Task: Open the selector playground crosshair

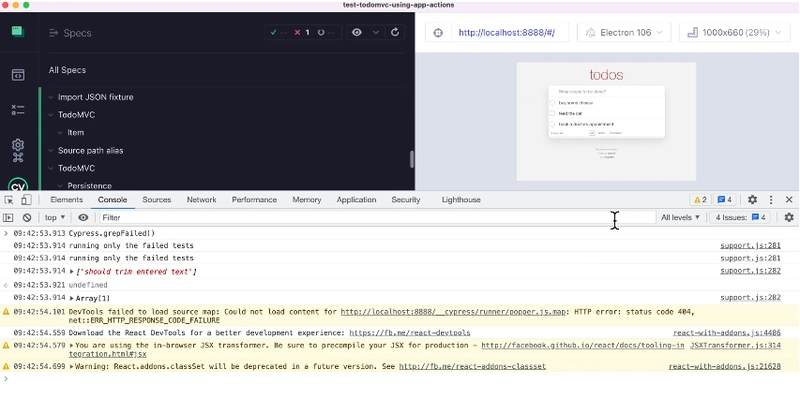Action: [438, 33]
